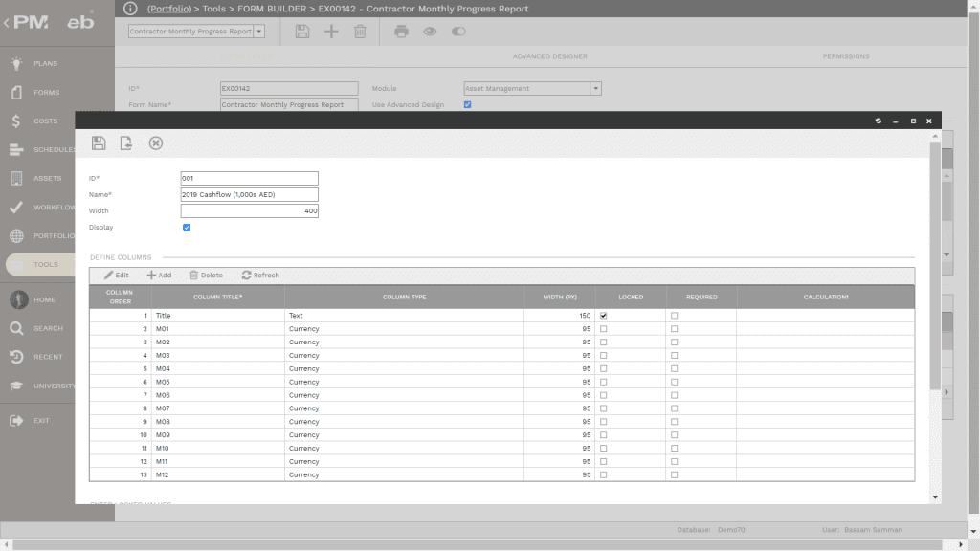Toggle the Display checkbox
980x551 pixels.
point(187,228)
